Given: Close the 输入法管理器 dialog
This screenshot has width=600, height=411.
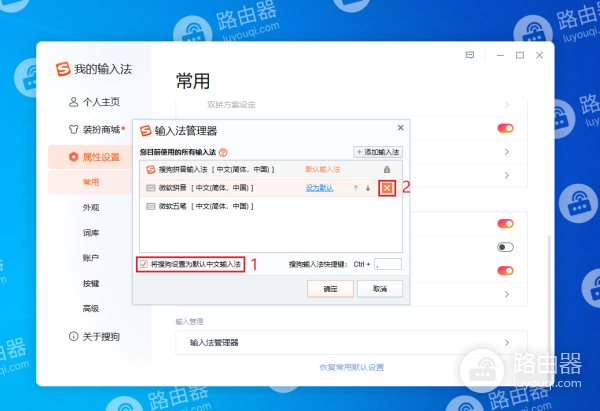Looking at the screenshot, I should pos(401,127).
